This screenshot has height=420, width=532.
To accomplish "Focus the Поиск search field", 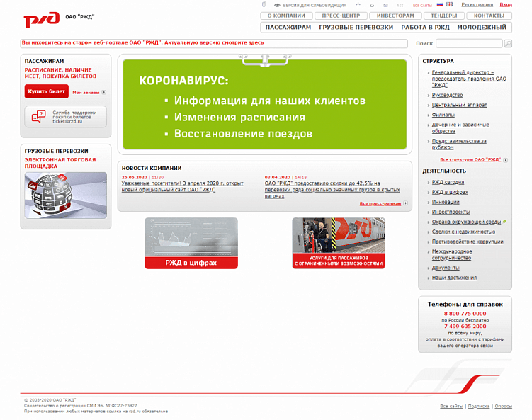I will [x=469, y=43].
